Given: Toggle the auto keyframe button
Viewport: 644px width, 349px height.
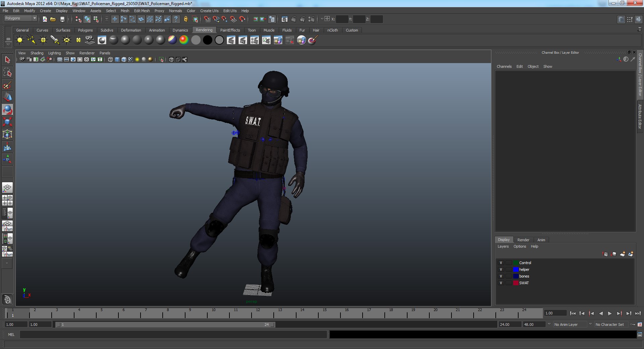Looking at the screenshot, I should (633, 325).
